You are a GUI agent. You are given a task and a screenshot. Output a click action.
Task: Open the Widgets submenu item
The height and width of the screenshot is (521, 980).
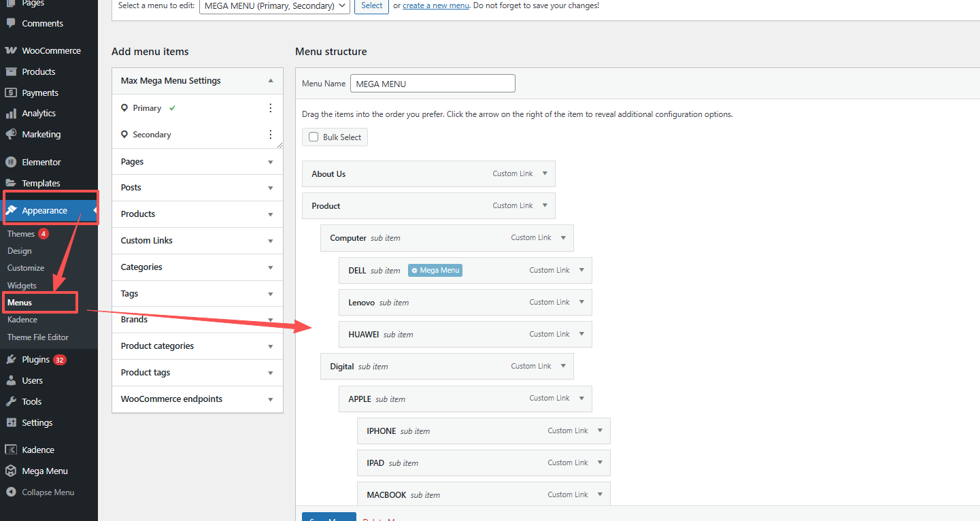coord(22,286)
